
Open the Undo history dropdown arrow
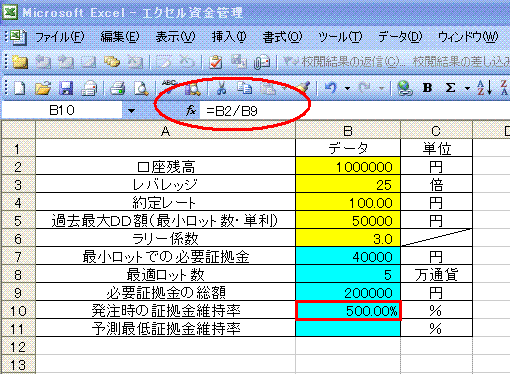pos(347,89)
